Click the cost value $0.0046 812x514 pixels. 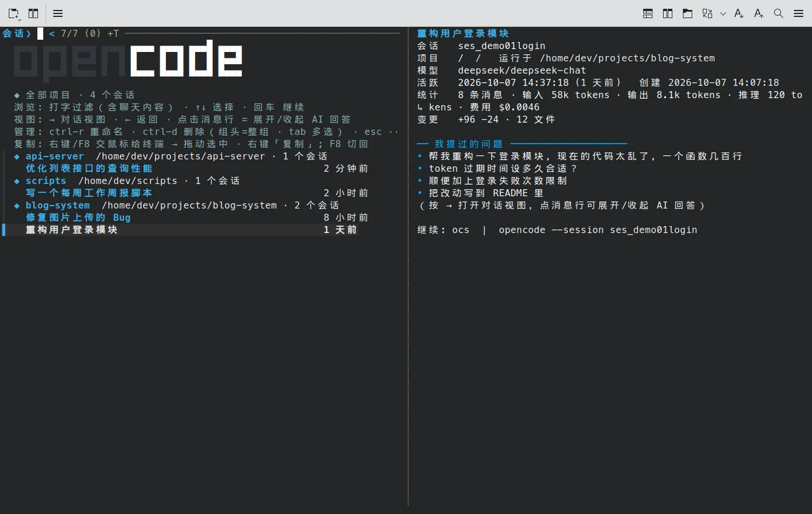519,107
